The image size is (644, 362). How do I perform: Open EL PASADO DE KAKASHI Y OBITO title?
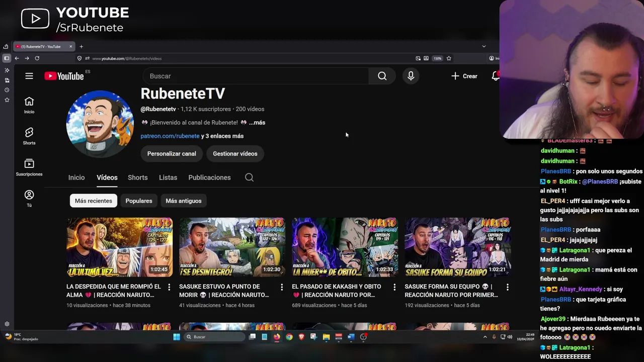(337, 291)
